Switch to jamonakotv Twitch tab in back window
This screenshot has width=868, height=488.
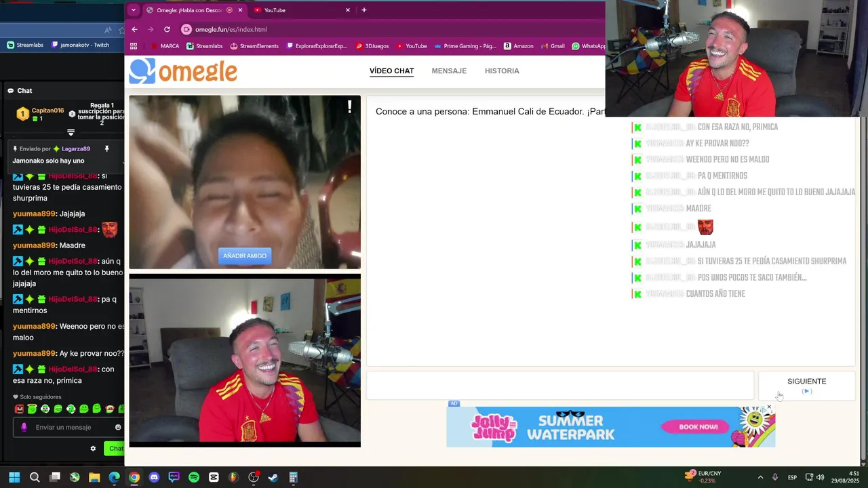(x=79, y=45)
